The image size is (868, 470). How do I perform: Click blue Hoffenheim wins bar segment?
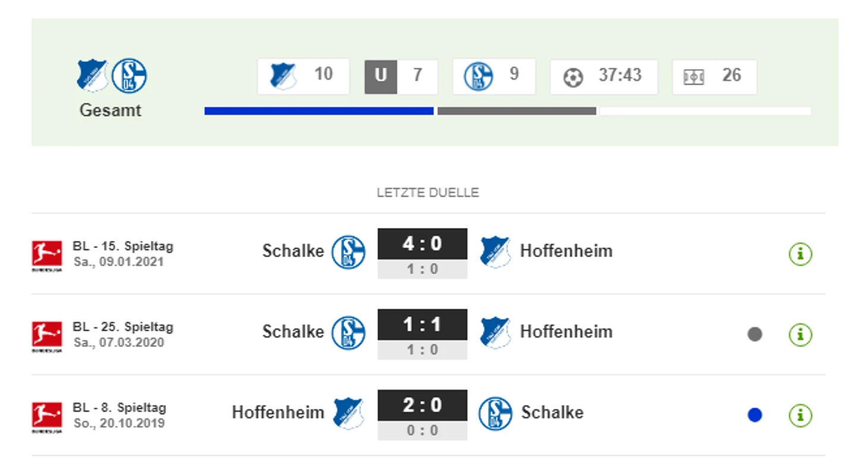pos(319,111)
